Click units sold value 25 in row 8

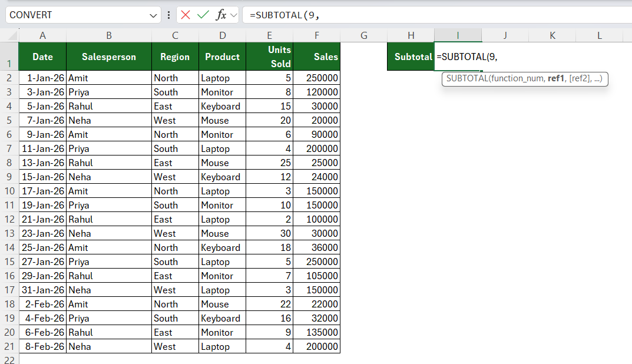(269, 163)
